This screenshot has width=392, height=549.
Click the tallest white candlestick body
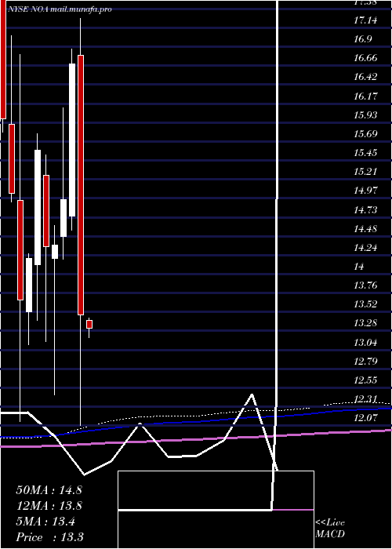[72, 140]
